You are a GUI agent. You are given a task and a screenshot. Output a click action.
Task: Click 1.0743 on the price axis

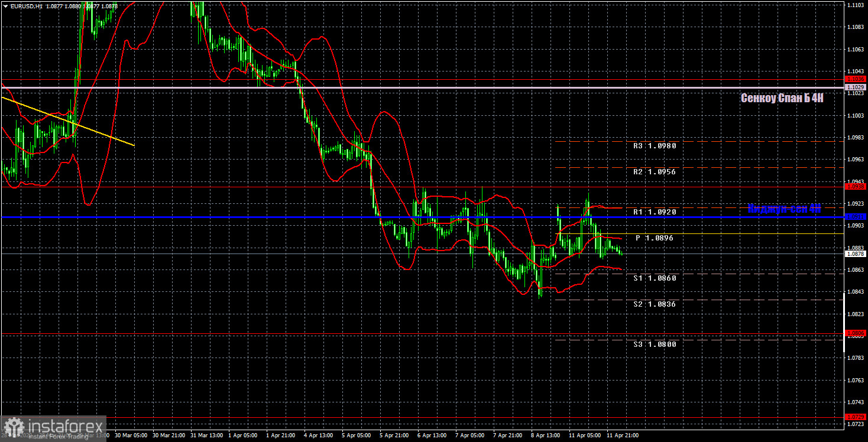[x=856, y=402]
